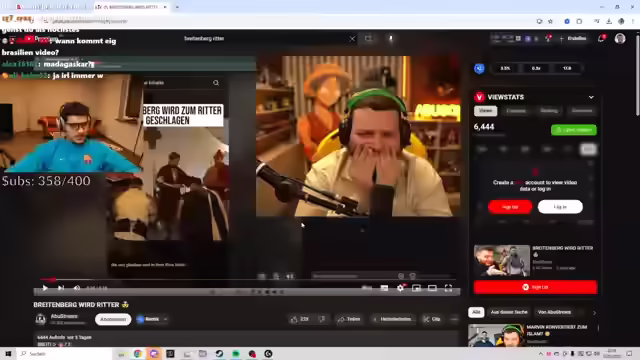Select the Von AbuStreams chip
Viewport: 640px width, 360px height.
(554, 312)
